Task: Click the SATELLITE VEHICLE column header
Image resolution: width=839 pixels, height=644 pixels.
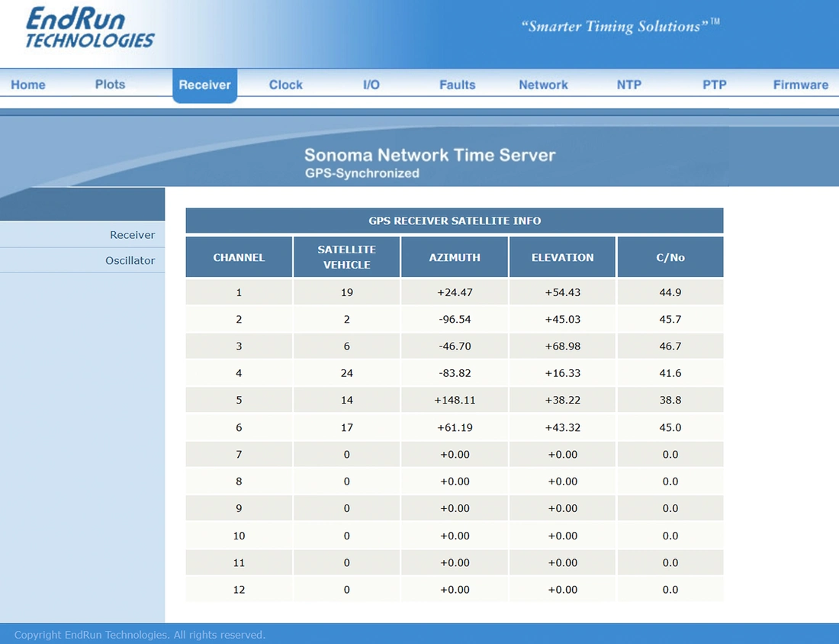Action: pos(347,257)
